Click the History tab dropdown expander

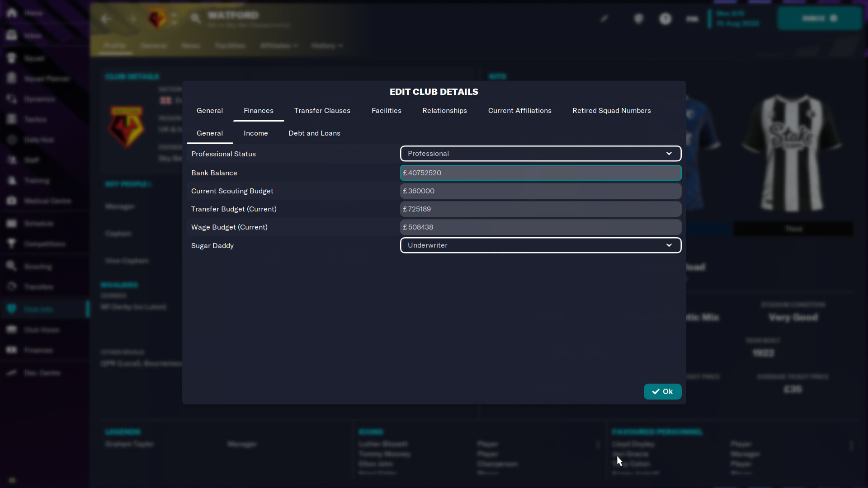pos(339,46)
